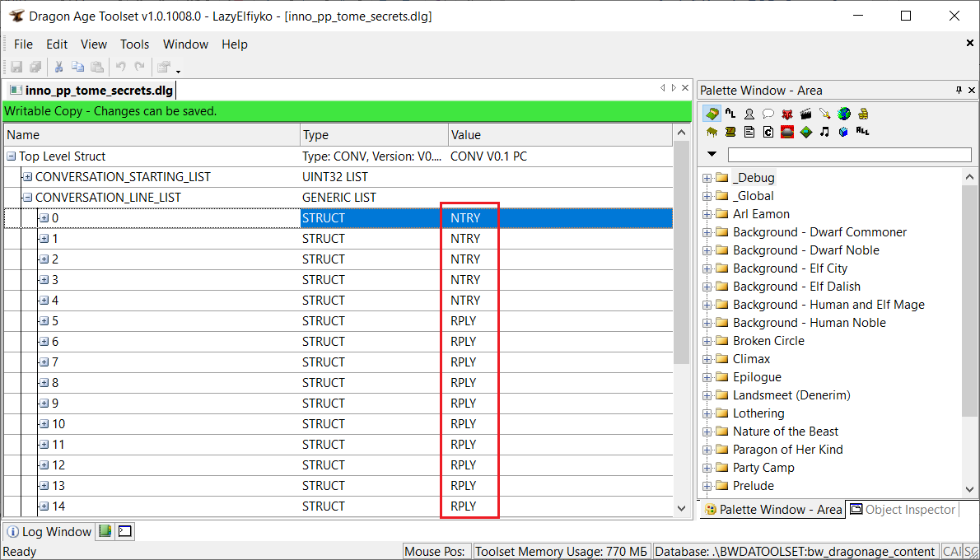Screen dimensions: 980x560
Task: Select the Client Script (C) palette icon
Action: [768, 132]
